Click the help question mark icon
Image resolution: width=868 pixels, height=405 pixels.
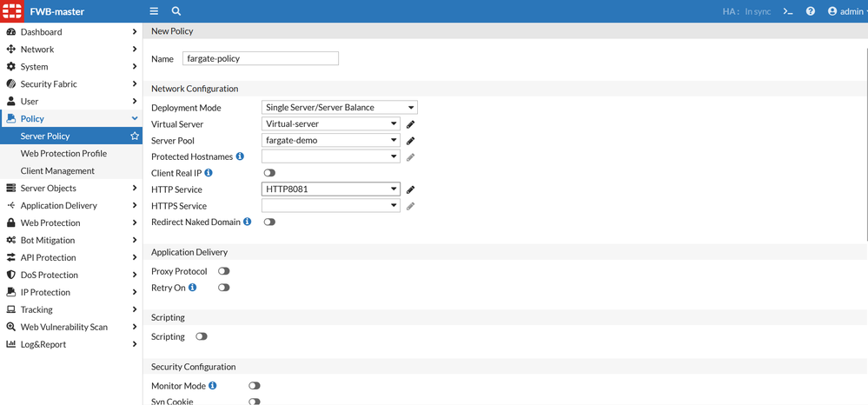pos(811,11)
